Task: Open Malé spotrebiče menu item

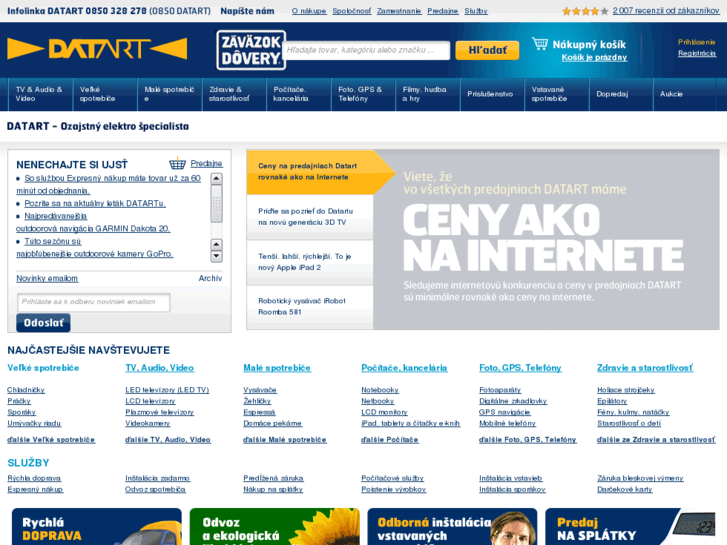Action: point(170,94)
